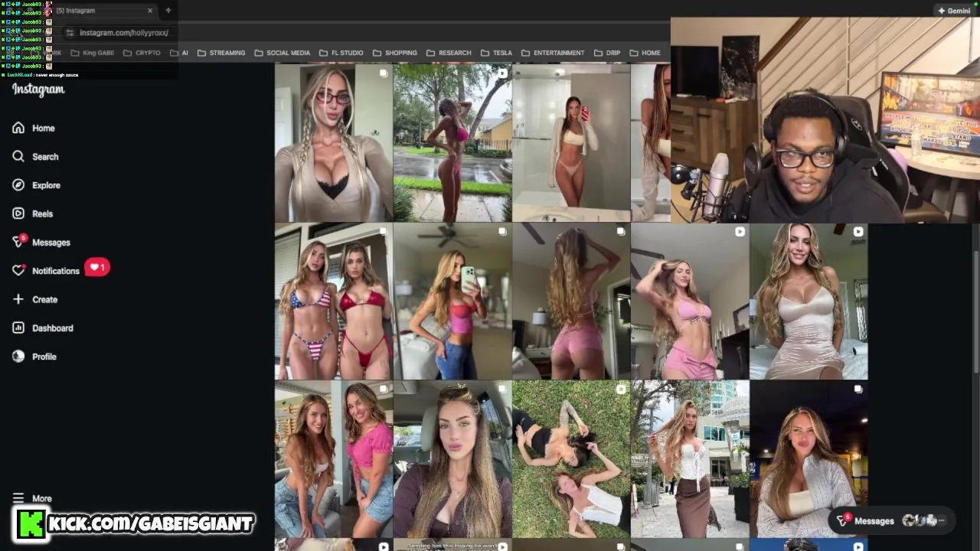Open the CRYPTO bookmarks folder

[142, 53]
